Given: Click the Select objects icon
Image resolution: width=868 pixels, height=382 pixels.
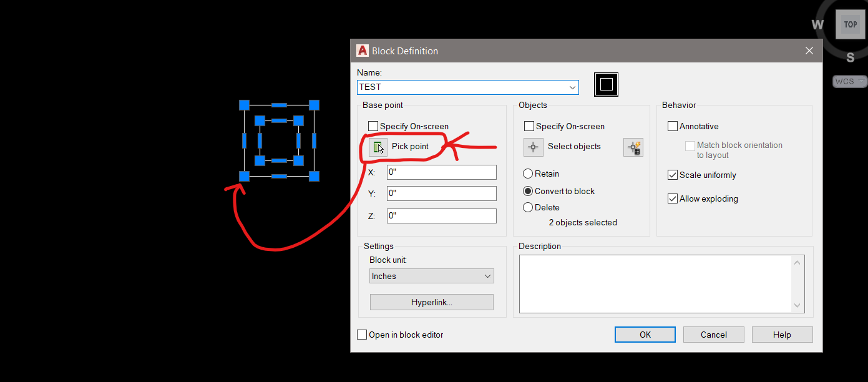Looking at the screenshot, I should click(x=533, y=147).
